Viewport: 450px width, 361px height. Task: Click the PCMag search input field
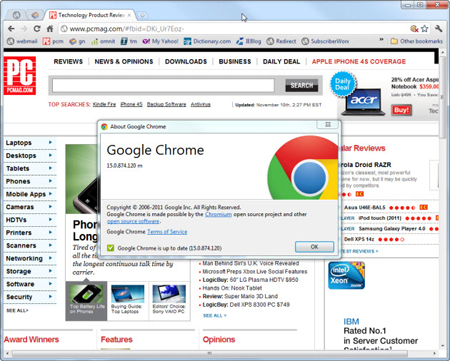point(163,86)
